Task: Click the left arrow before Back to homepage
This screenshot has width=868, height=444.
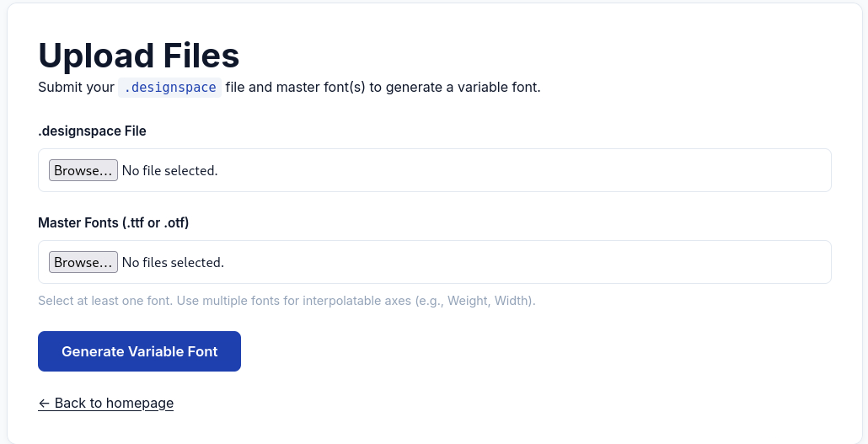Action: pos(45,403)
